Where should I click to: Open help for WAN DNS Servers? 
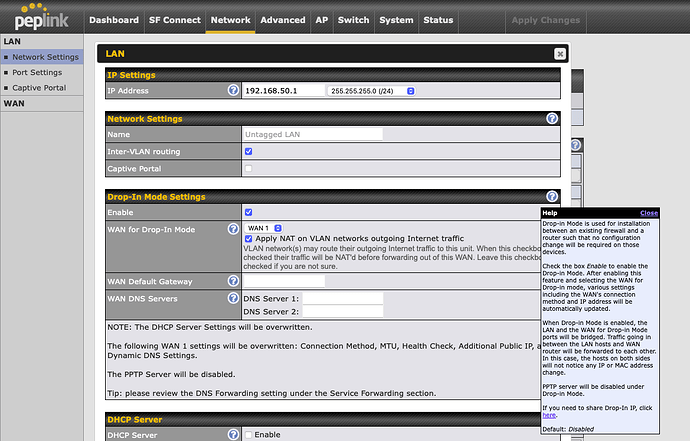pos(233,298)
